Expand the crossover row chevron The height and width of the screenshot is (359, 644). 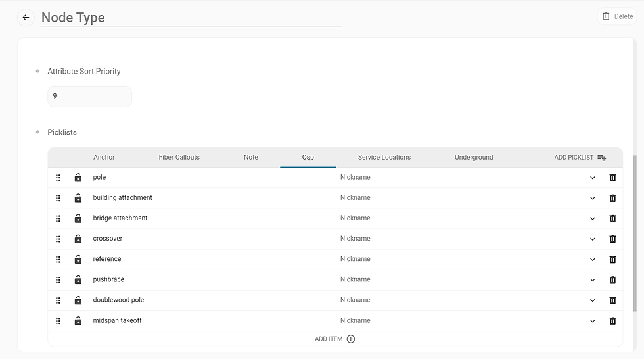592,239
